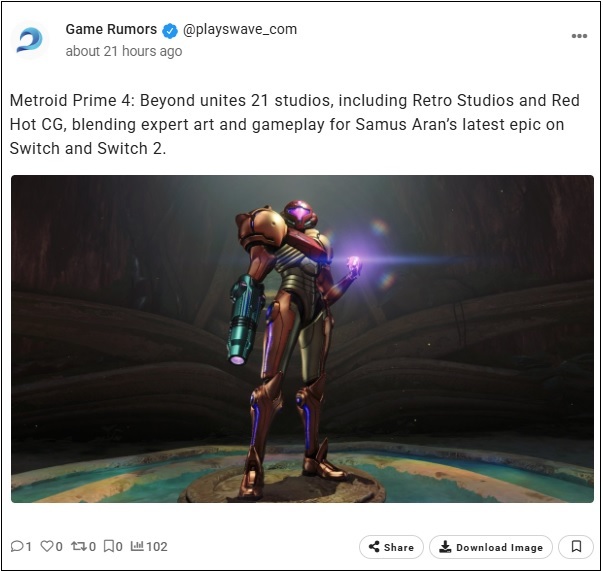Repost using the arrows icon
Viewport: 603px width, 571px height.
(x=79, y=546)
